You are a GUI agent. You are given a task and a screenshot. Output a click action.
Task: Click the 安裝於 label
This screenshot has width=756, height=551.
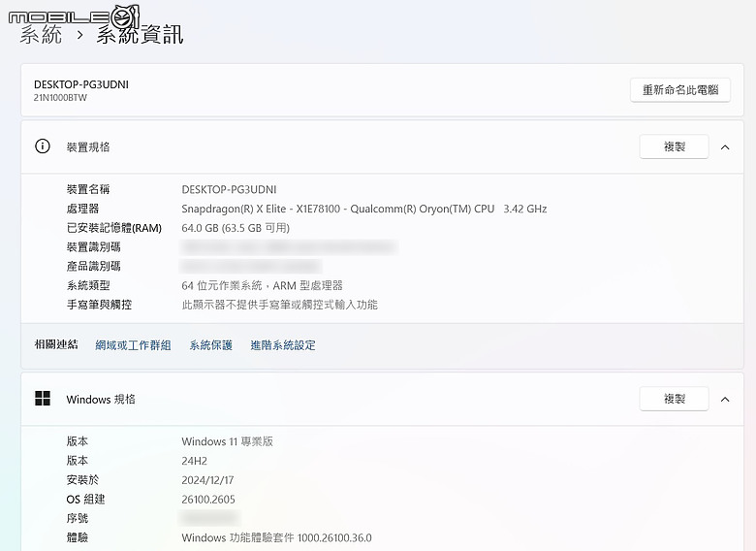82,480
